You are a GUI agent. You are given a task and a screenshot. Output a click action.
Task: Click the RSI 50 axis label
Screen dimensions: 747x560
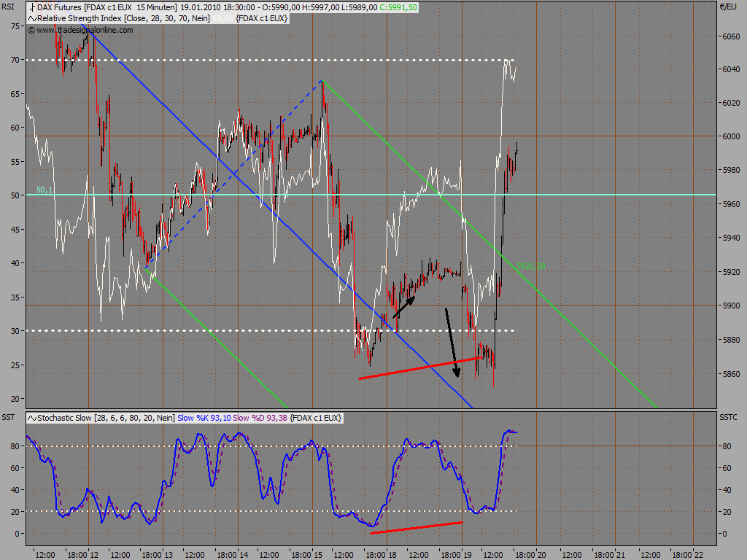[x=15, y=195]
